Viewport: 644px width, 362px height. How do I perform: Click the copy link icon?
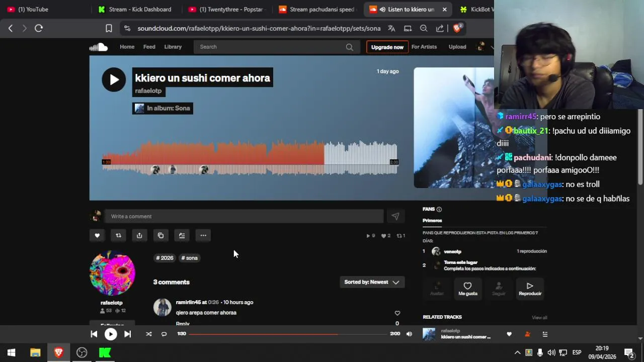[160, 235]
